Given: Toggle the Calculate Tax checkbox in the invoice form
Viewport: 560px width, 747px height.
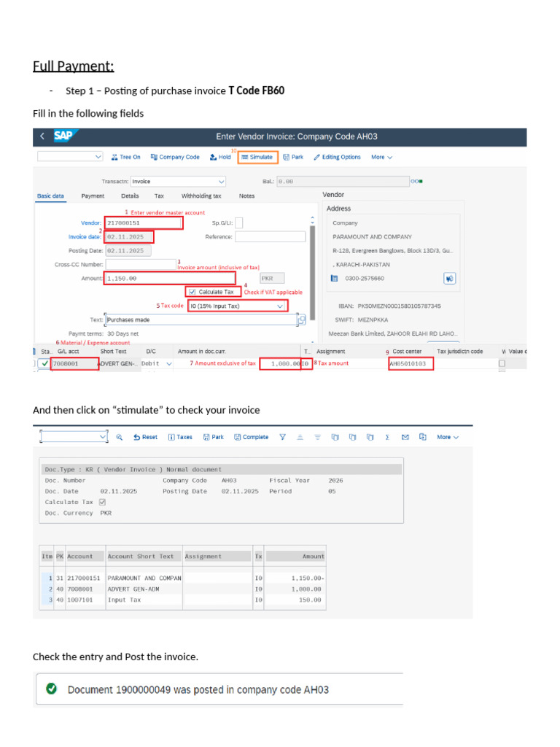Looking at the screenshot, I should coord(192,292).
